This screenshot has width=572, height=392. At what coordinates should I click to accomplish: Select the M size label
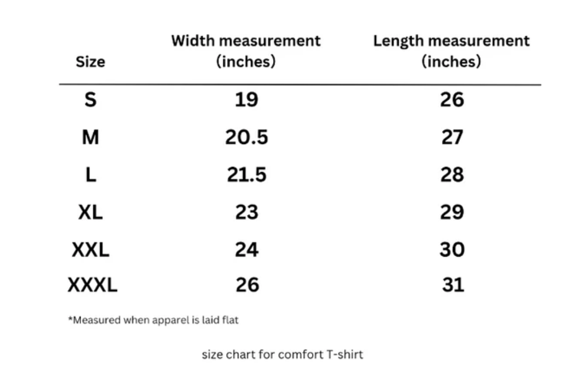tap(90, 138)
